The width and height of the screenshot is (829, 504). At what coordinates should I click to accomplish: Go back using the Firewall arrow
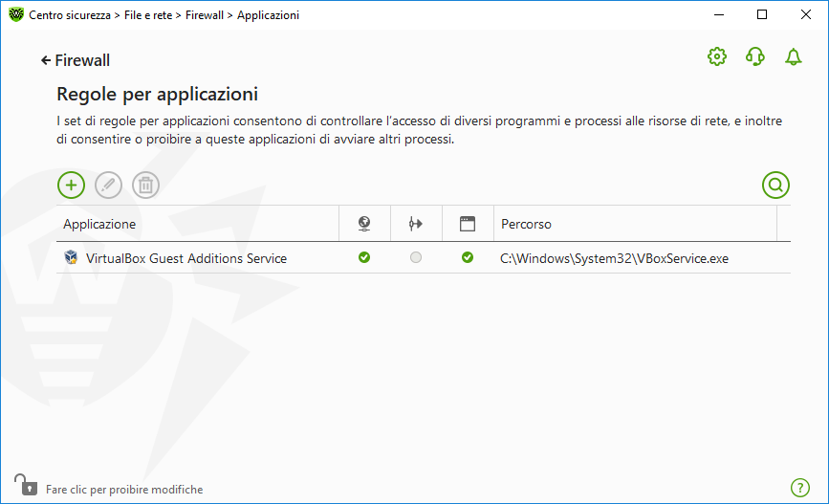pos(76,60)
